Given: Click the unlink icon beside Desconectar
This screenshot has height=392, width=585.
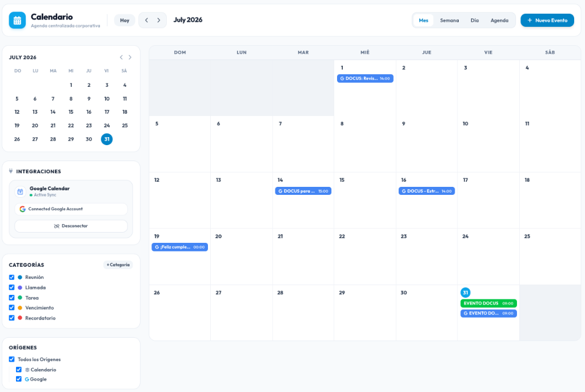Looking at the screenshot, I should click(x=57, y=226).
